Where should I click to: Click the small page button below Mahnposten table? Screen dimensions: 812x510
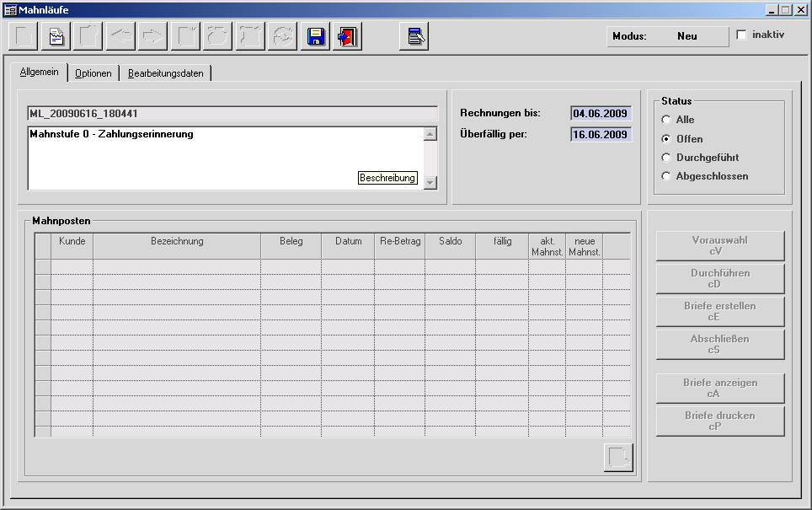617,457
